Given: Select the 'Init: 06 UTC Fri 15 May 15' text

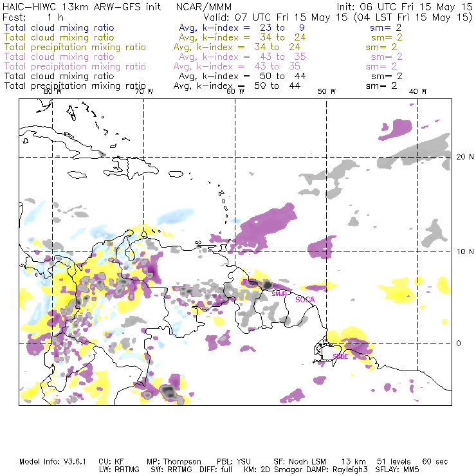Looking at the screenshot, I should point(405,7).
